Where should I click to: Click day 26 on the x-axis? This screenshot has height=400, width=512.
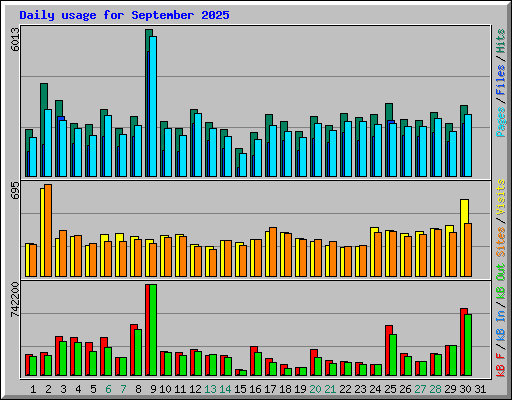pyautogui.click(x=405, y=389)
